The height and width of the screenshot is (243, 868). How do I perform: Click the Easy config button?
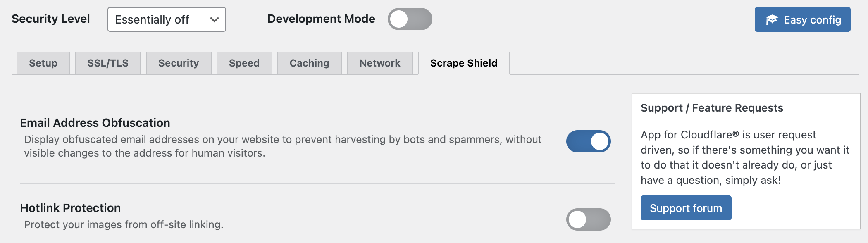[x=803, y=19]
